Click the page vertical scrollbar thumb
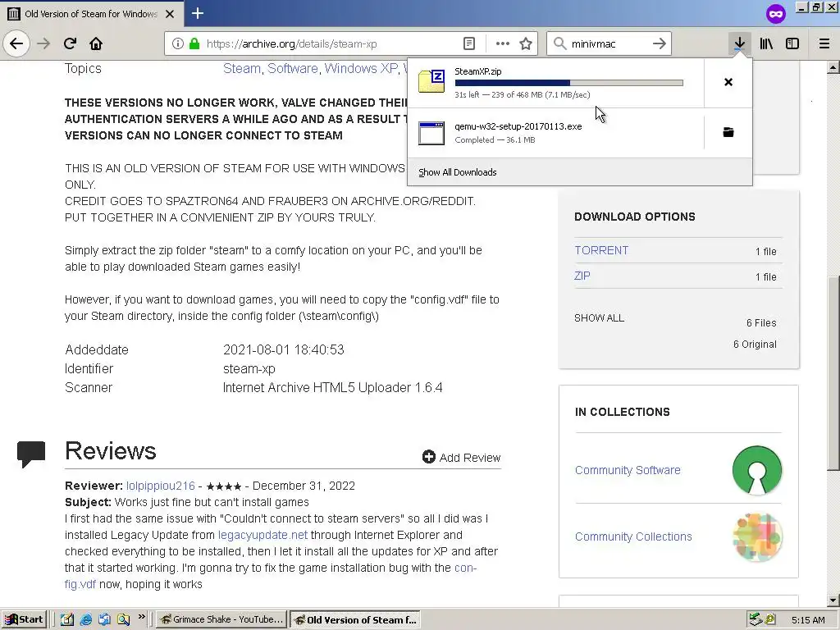This screenshot has height=630, width=840. 833,373
